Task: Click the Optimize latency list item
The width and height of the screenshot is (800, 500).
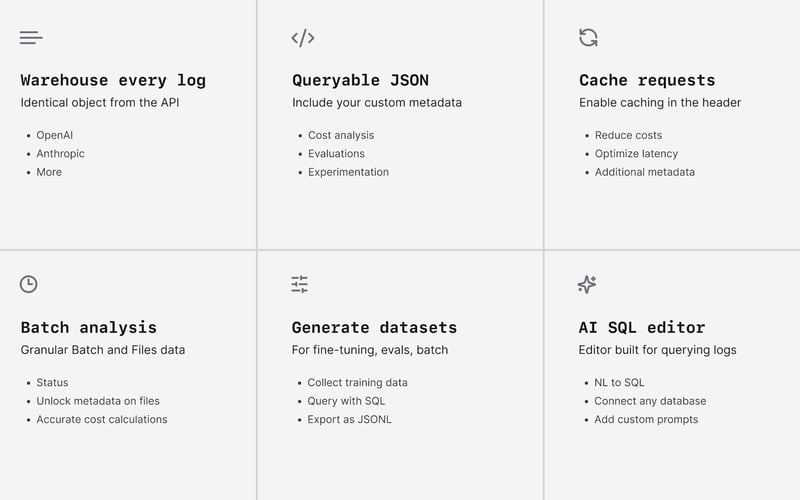Action: pos(636,154)
